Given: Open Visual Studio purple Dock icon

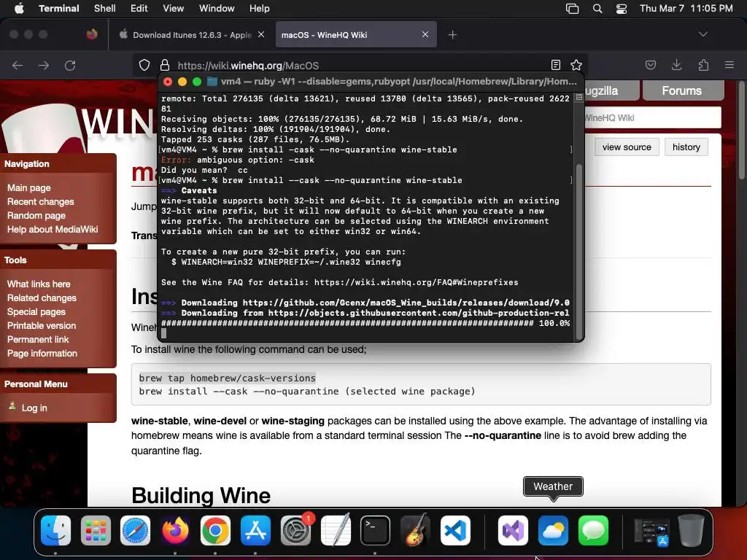Looking at the screenshot, I should coord(513,531).
